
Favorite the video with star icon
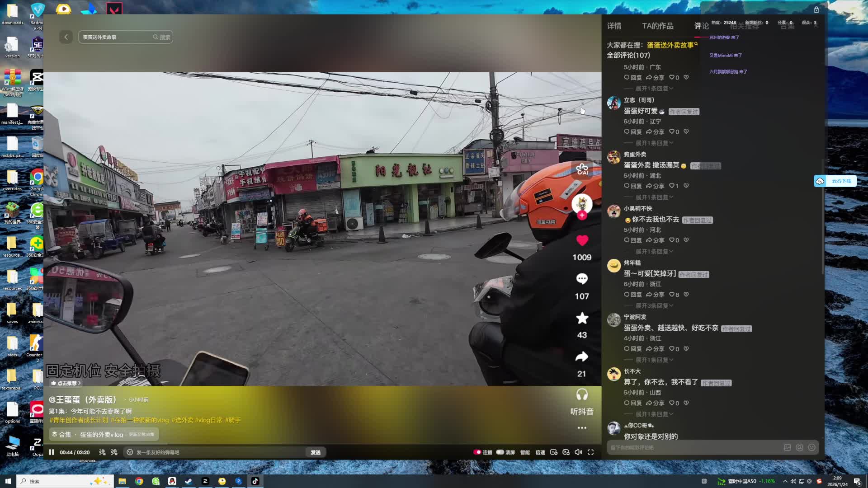[x=582, y=318]
